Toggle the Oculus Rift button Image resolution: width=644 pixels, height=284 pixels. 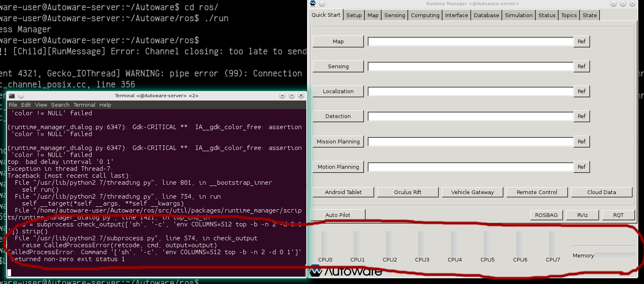[408, 192]
